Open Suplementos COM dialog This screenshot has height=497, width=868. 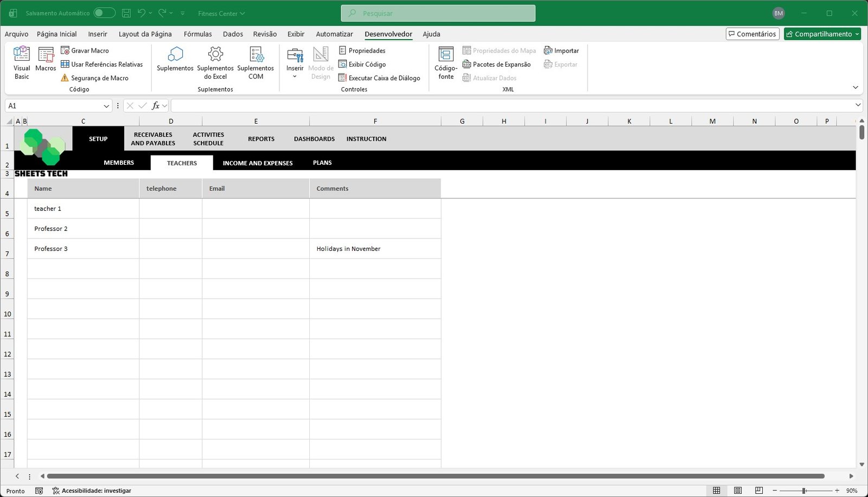pos(256,62)
